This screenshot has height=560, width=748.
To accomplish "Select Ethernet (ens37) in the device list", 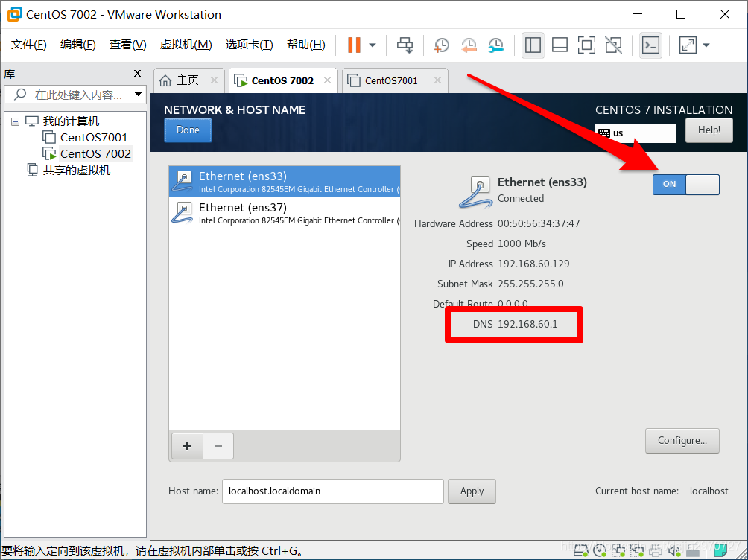I will click(285, 213).
